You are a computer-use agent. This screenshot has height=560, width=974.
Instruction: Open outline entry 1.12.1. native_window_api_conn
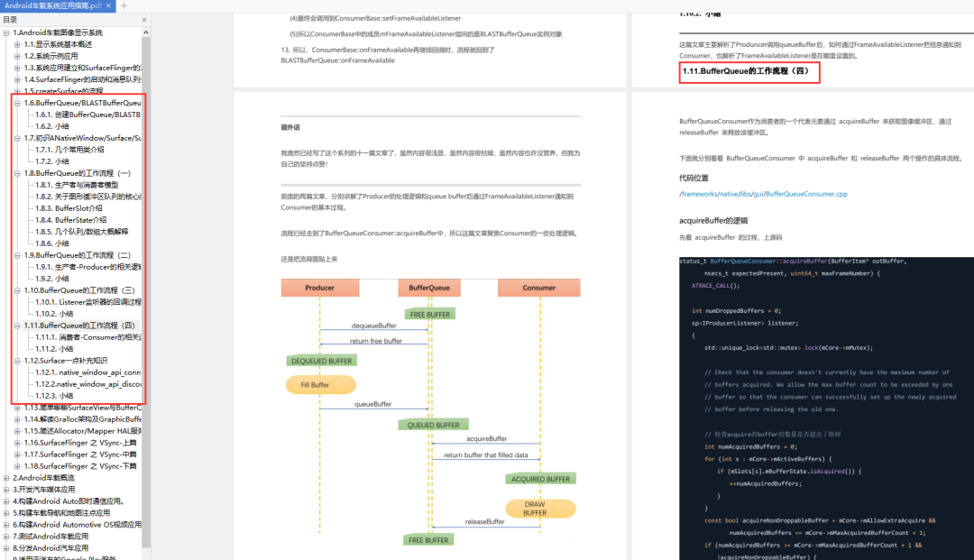coord(87,372)
